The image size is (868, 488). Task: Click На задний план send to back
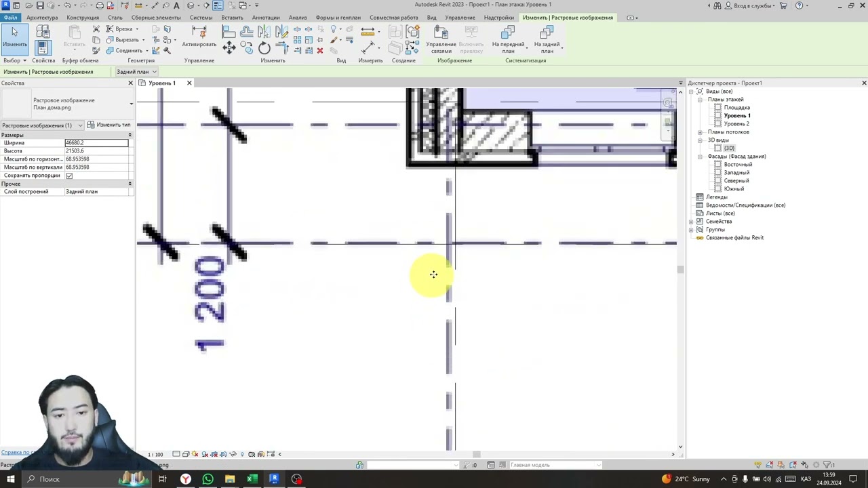tap(547, 40)
